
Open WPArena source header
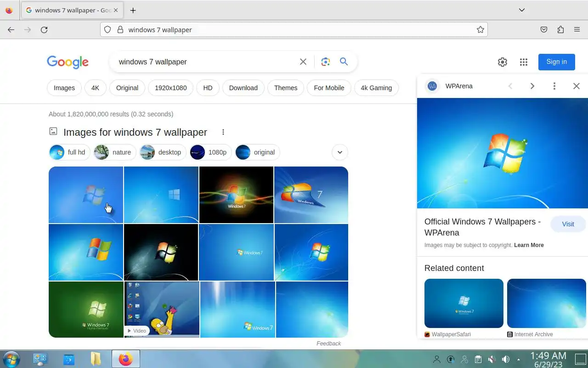point(449,86)
